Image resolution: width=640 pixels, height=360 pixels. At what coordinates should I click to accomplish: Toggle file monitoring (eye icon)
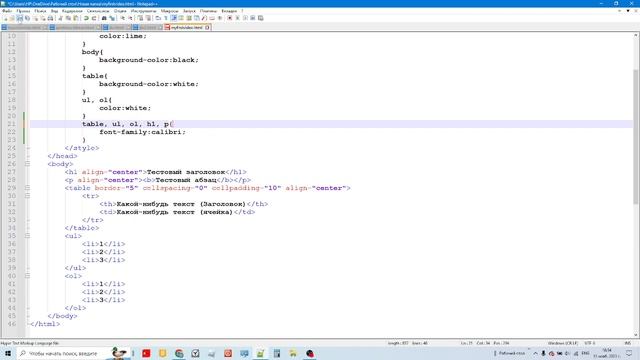[x=220, y=18]
